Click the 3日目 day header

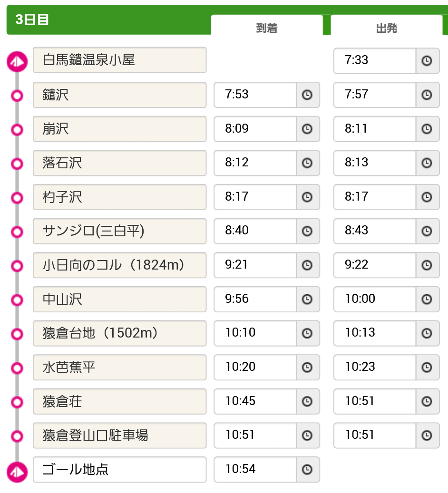coord(32,19)
